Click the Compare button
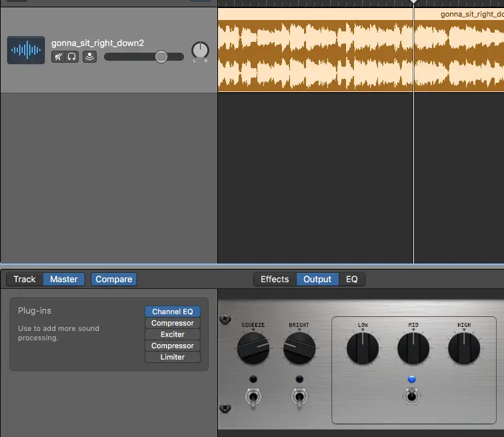The width and height of the screenshot is (504, 437). click(x=114, y=279)
